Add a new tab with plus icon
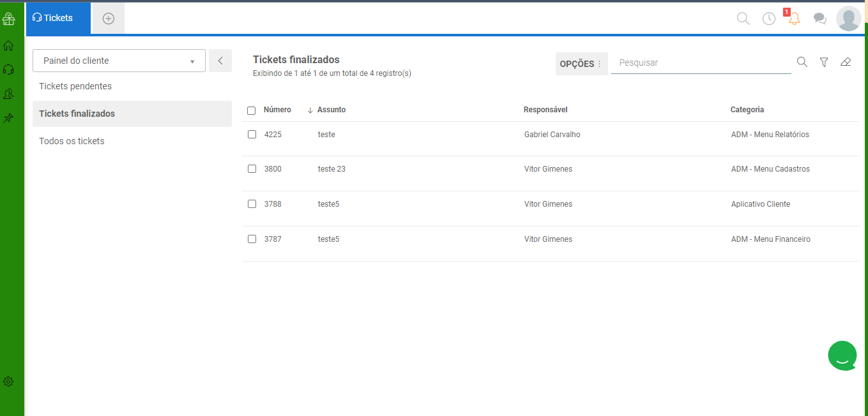Viewport: 868px width, 416px height. click(x=109, y=19)
